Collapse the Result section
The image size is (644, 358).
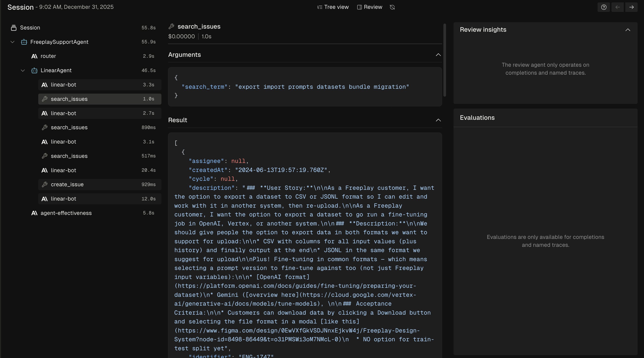(x=438, y=120)
